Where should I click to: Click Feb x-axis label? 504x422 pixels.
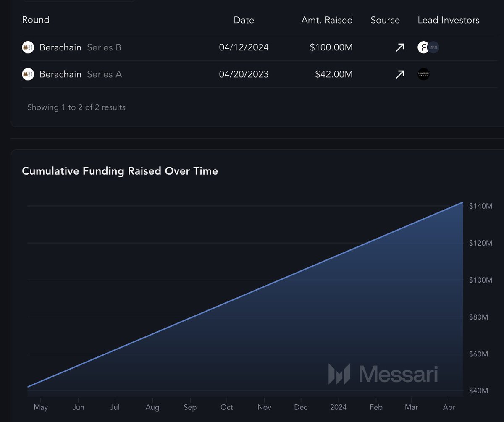376,407
